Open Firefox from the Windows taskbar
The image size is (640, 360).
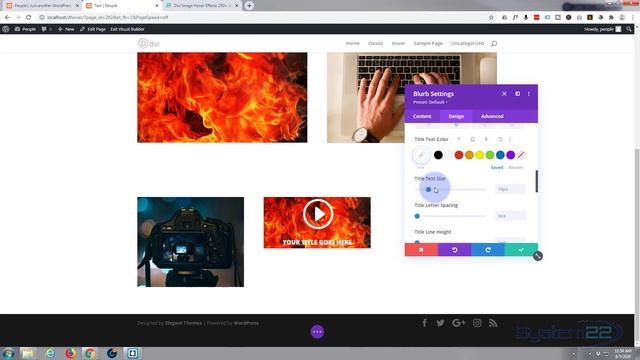pyautogui.click(x=70, y=353)
